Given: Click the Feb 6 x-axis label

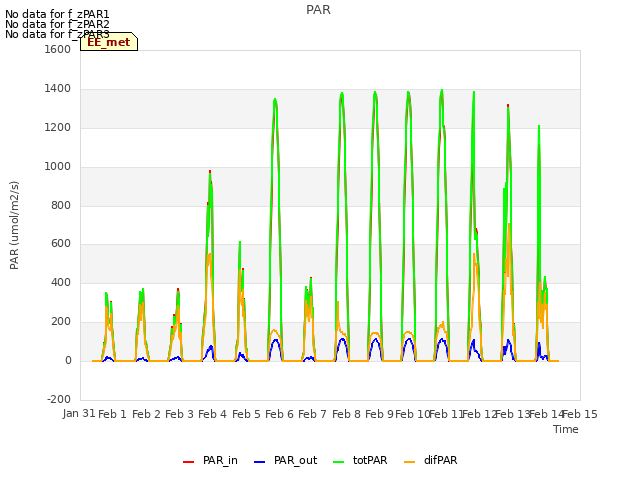Looking at the screenshot, I should pyautogui.click(x=280, y=414).
